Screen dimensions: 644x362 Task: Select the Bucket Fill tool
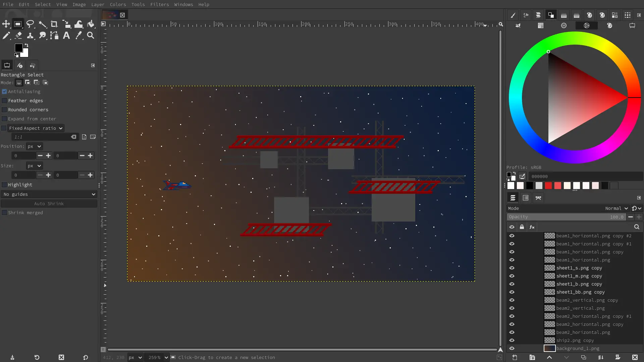point(91,24)
